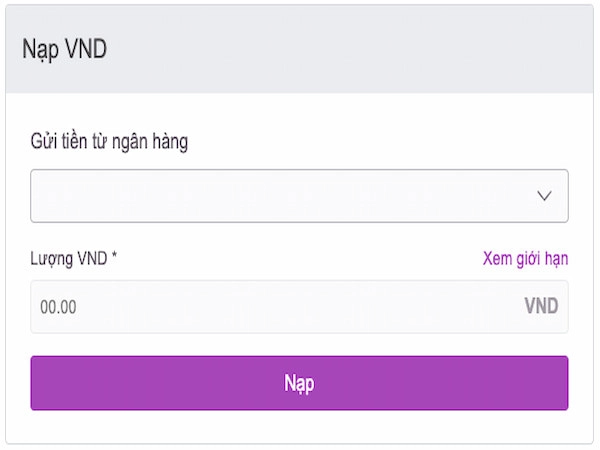Open the Xem giới hạn link
The width and height of the screenshot is (600, 450).
click(x=525, y=259)
